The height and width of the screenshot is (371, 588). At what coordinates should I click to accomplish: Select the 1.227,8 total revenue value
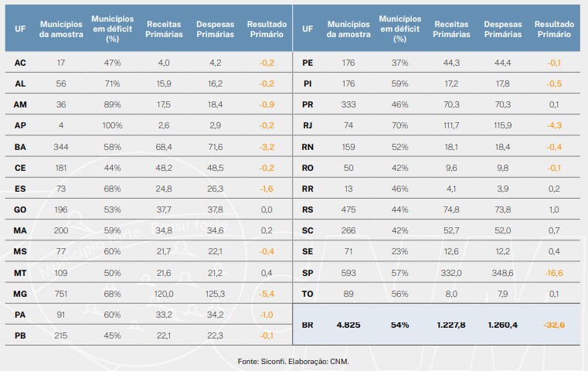click(451, 325)
